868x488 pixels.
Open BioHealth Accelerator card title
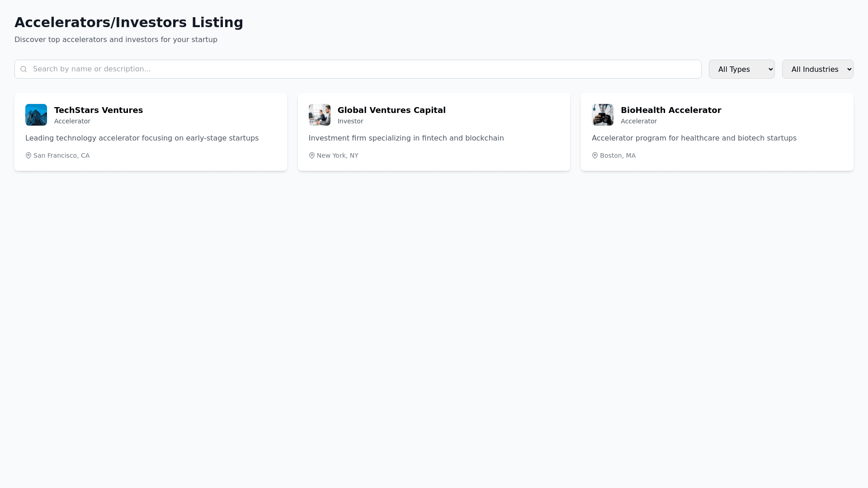(671, 110)
